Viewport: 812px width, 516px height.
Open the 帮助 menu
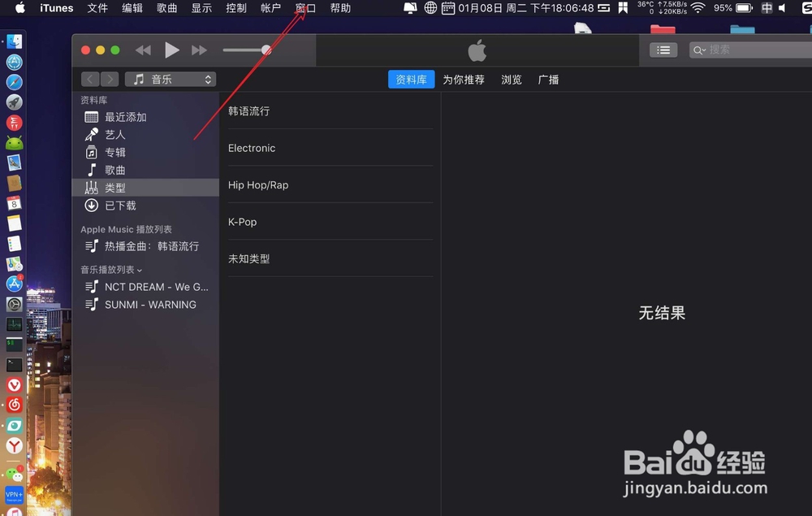tap(340, 8)
